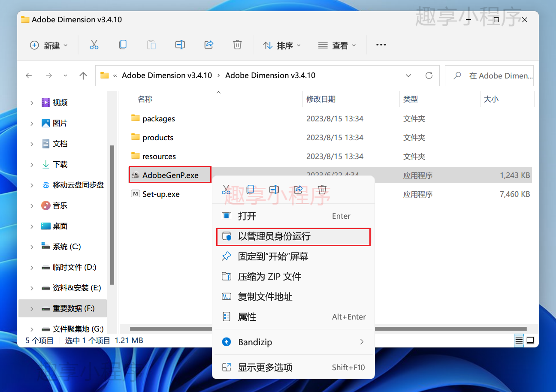Expand the 重要数据 (F:) drive node
Screen dimensions: 556x392
32,308
